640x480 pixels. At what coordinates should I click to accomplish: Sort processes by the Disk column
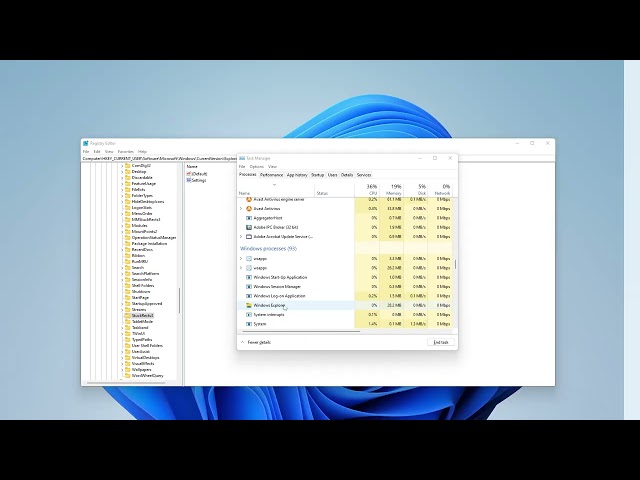pos(416,189)
